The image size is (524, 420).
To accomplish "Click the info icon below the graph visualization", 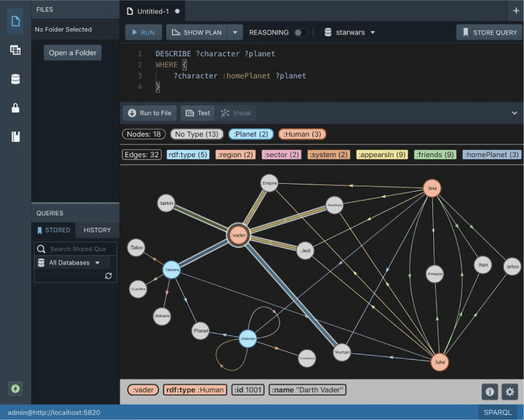I will pyautogui.click(x=490, y=392).
